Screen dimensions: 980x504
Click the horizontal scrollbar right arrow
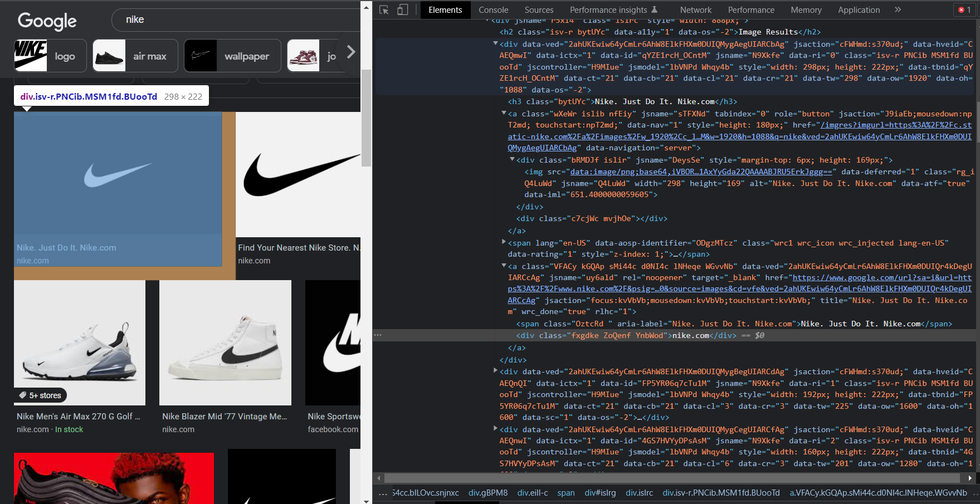coord(970,478)
